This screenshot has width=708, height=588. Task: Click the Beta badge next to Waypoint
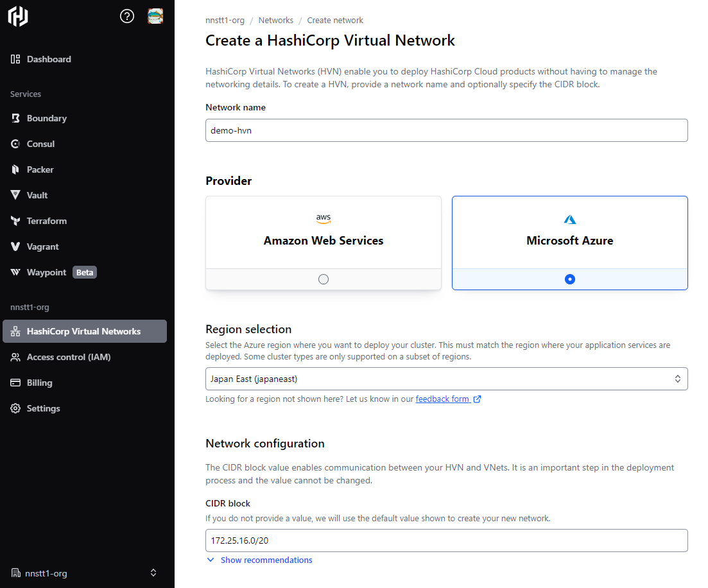point(85,272)
